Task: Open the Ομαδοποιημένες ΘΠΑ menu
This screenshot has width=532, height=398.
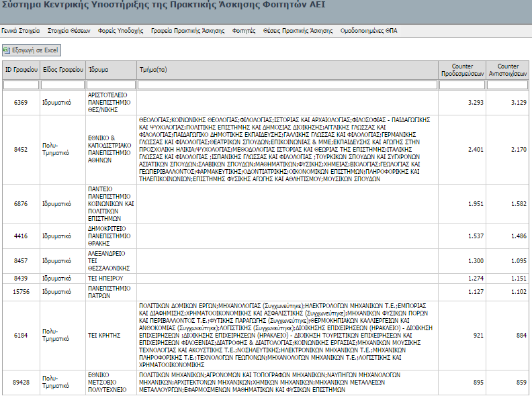Action: 369,31
